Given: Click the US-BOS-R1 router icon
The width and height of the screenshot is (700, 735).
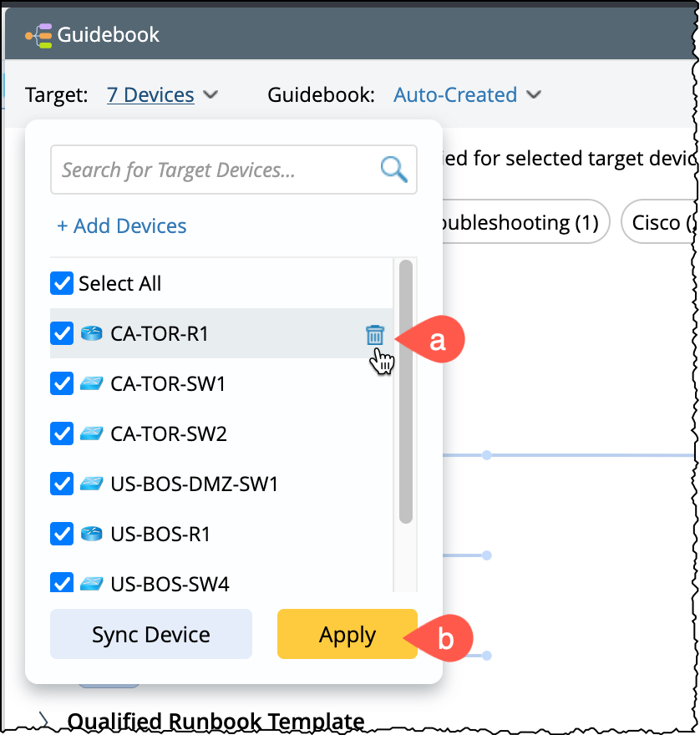Looking at the screenshot, I should point(91,534).
